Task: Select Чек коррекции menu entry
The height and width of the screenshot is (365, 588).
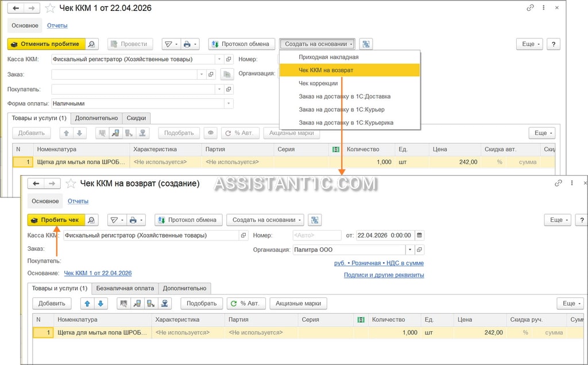Action: tap(350, 83)
